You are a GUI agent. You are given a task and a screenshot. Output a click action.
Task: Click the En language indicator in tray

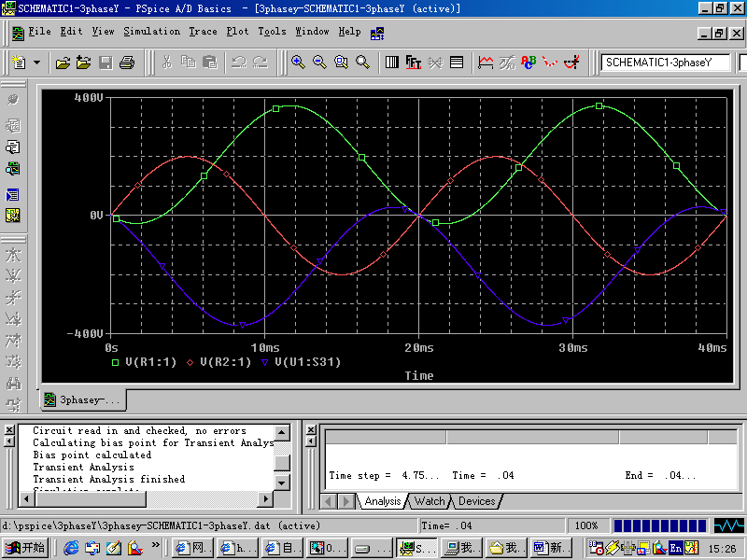tap(675, 548)
